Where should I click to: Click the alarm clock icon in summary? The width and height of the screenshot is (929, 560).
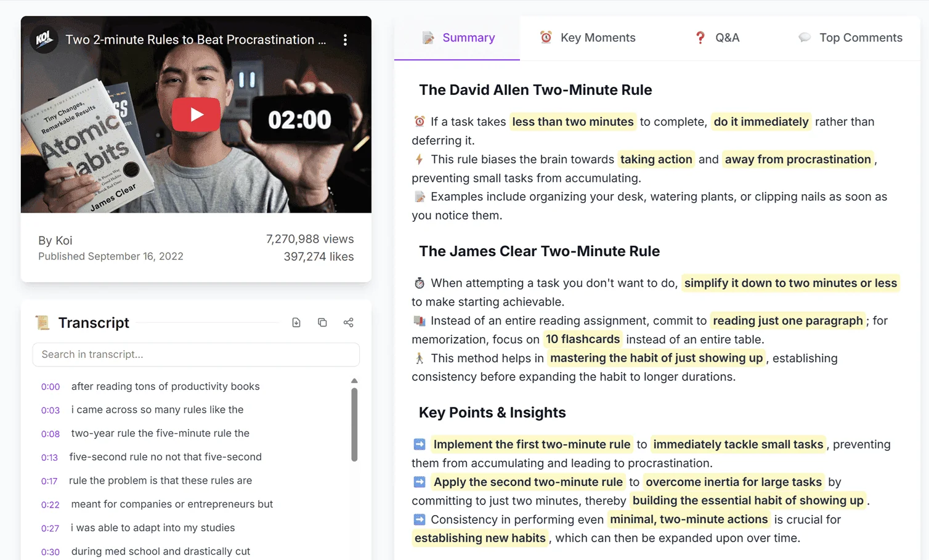[420, 121]
